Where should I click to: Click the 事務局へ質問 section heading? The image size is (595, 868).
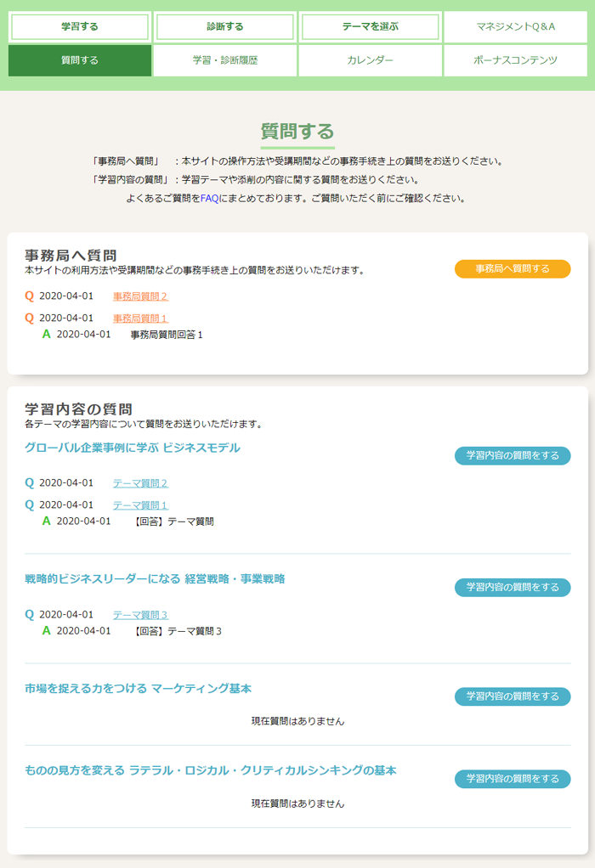pyautogui.click(x=71, y=255)
